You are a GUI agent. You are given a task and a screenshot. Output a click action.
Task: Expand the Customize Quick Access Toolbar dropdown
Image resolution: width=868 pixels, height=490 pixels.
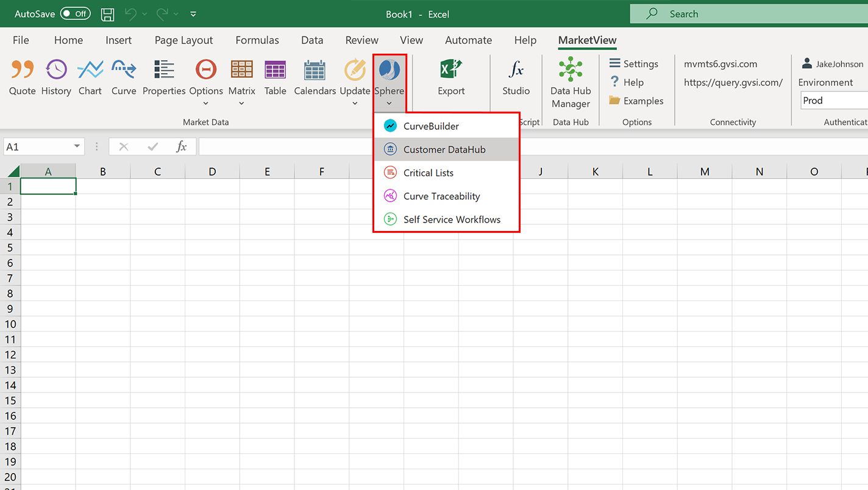point(193,14)
